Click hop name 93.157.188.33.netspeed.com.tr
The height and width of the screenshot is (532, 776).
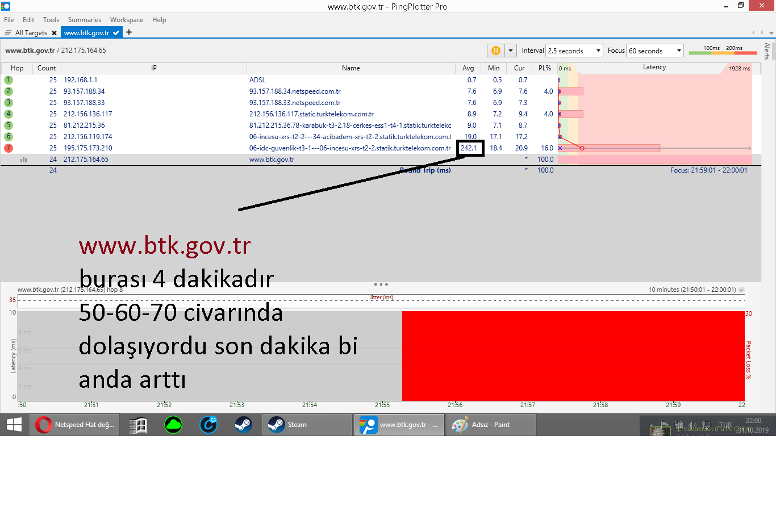point(295,103)
